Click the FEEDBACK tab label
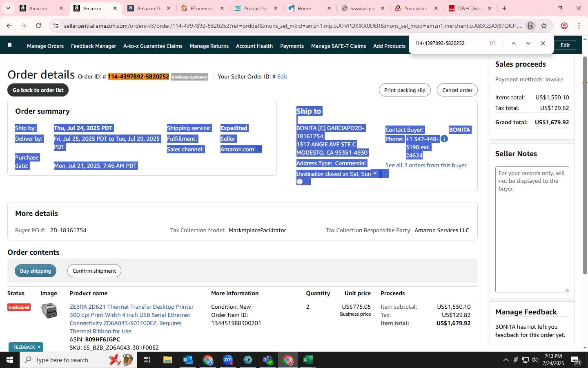 tap(24, 347)
